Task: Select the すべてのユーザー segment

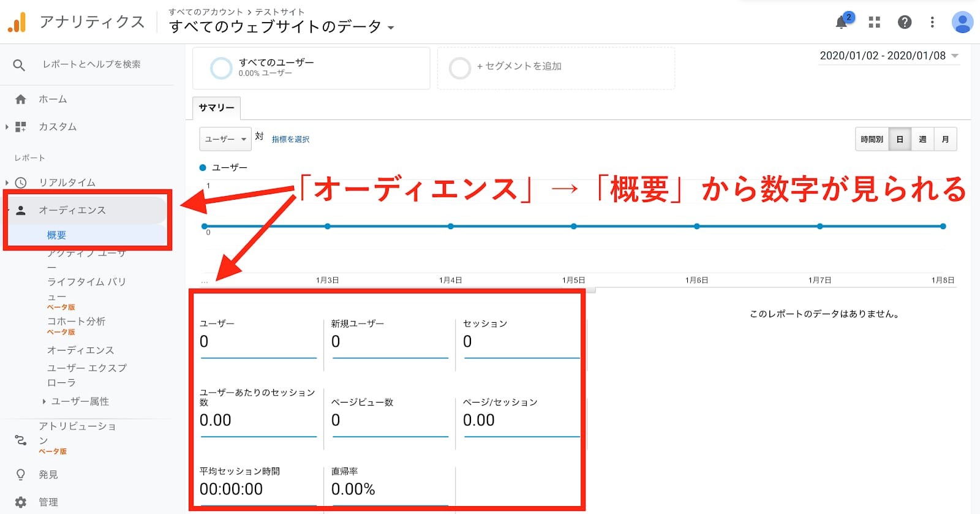Action: point(311,68)
